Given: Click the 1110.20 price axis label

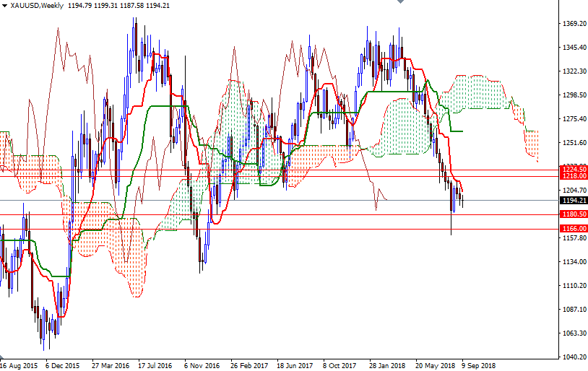Looking at the screenshot, I should (573, 286).
